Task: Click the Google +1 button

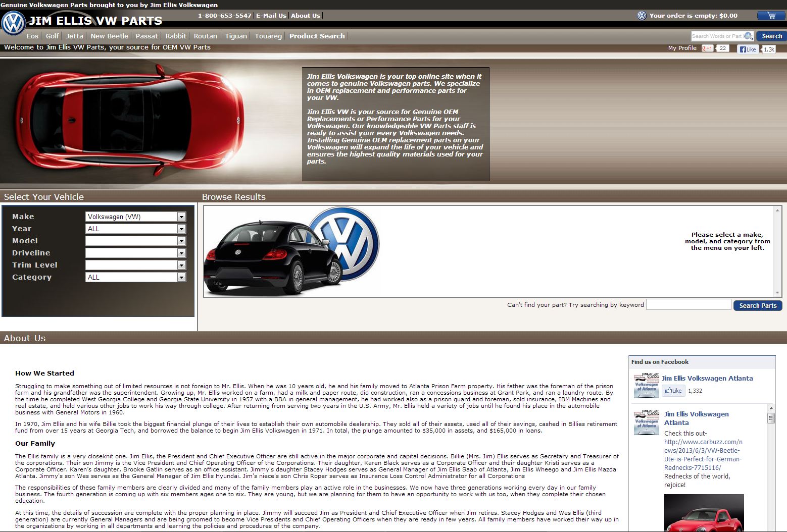Action: 707,48
